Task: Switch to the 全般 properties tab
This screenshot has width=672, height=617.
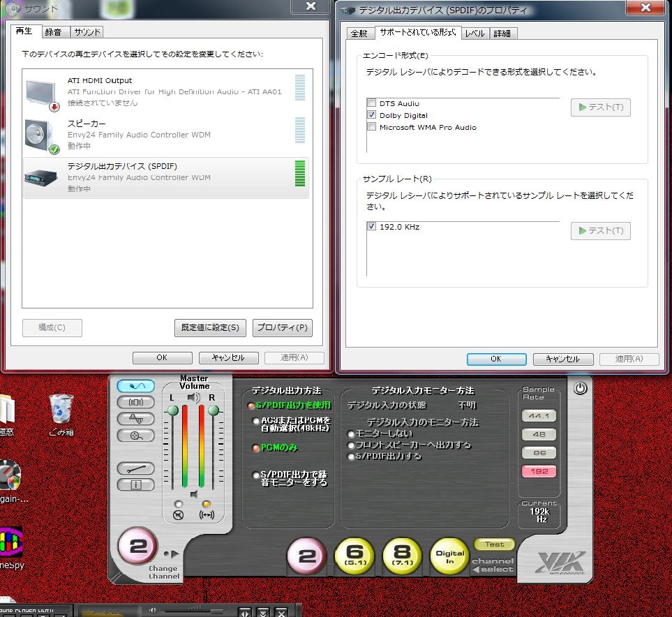Action: [x=359, y=34]
